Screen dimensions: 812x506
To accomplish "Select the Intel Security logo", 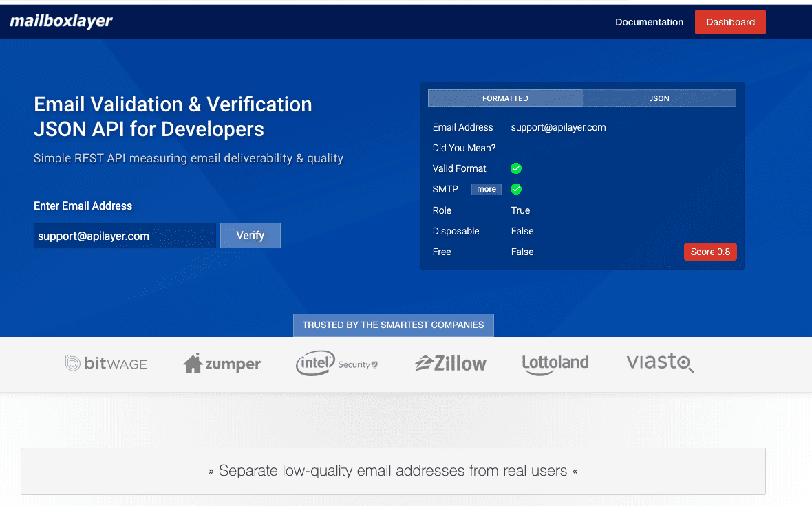I will click(336, 363).
